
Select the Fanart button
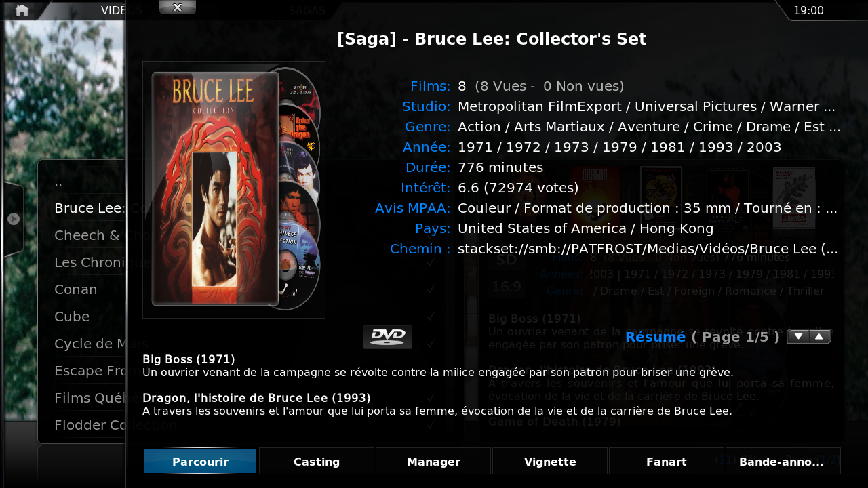(x=667, y=462)
